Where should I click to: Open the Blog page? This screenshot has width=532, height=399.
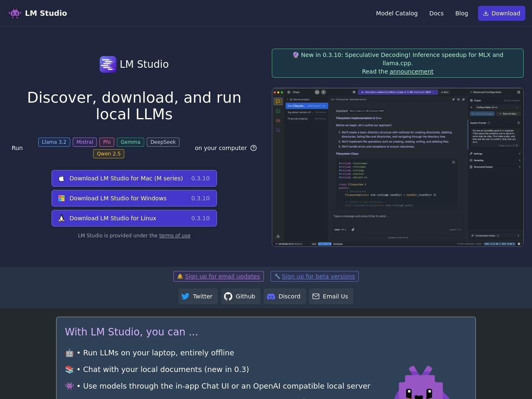click(461, 13)
